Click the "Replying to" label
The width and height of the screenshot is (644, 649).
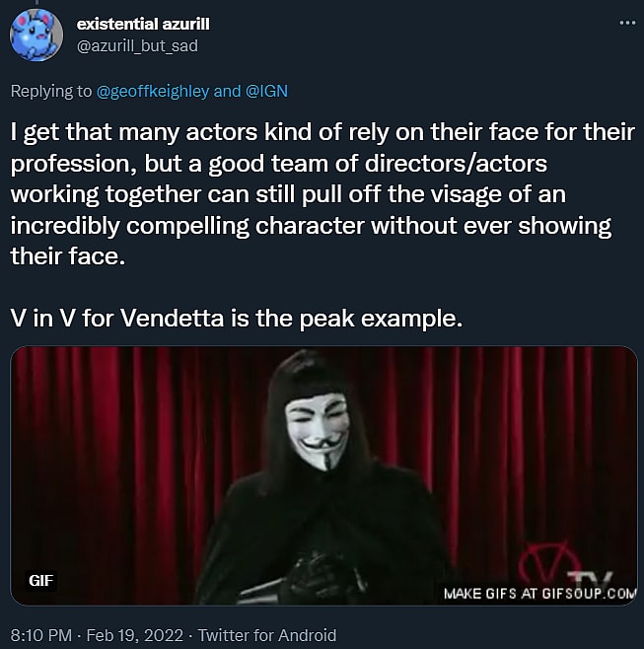pyautogui.click(x=49, y=91)
